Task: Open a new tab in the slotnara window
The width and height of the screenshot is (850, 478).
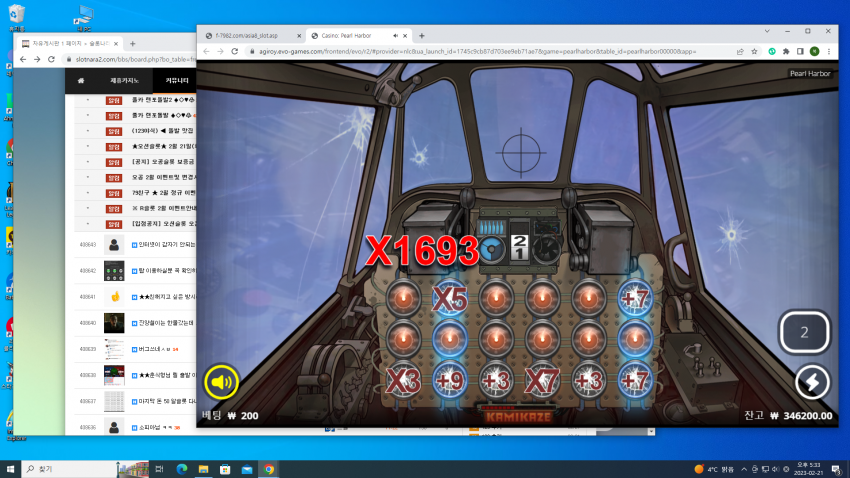Action: click(x=133, y=43)
